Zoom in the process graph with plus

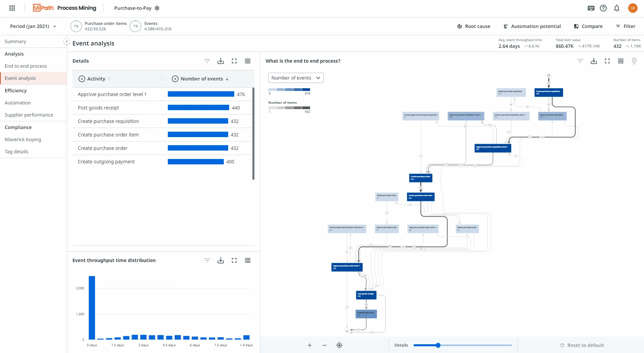[310, 345]
